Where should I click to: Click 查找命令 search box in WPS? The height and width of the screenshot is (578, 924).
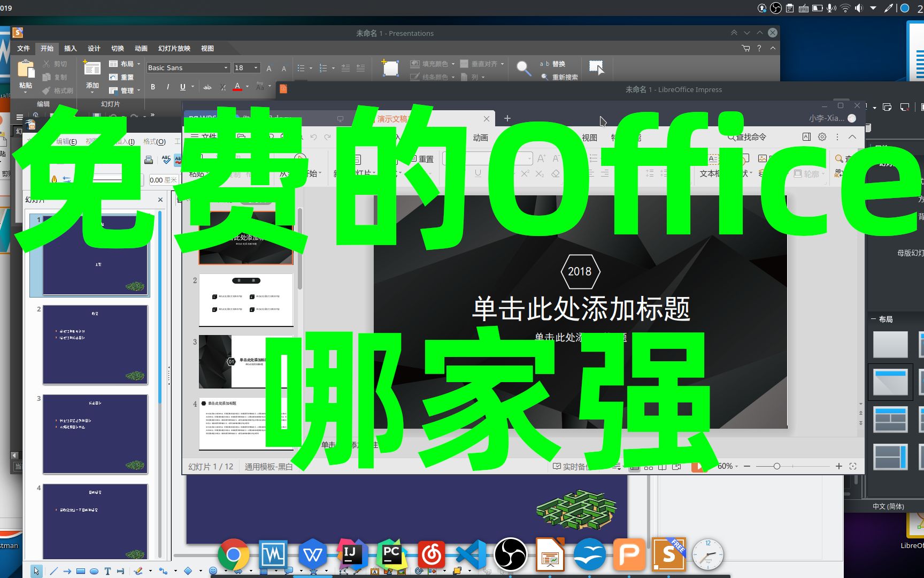[x=747, y=137]
